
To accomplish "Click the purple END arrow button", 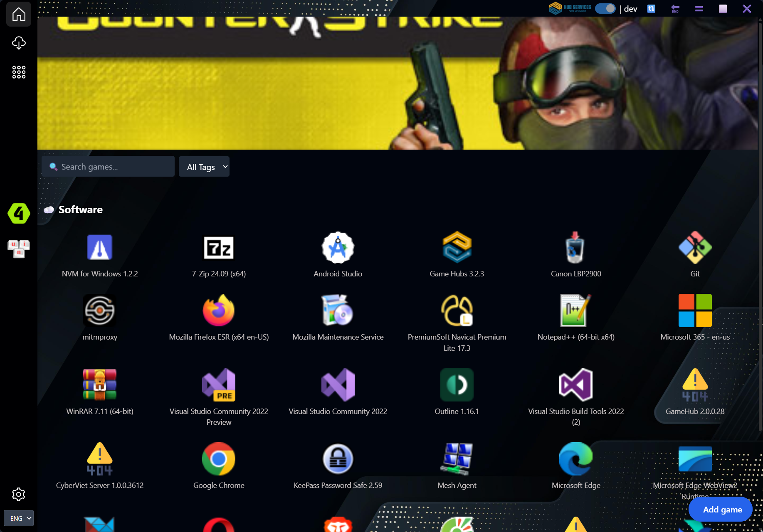I will click(675, 9).
